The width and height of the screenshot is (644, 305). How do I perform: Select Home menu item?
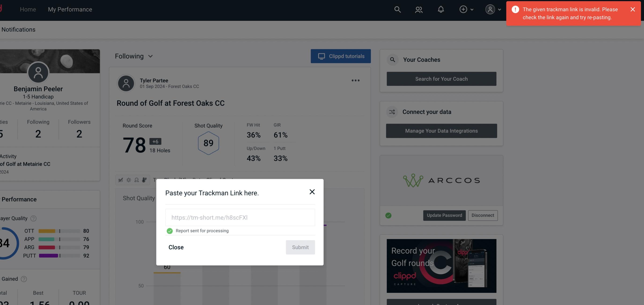coord(28,9)
